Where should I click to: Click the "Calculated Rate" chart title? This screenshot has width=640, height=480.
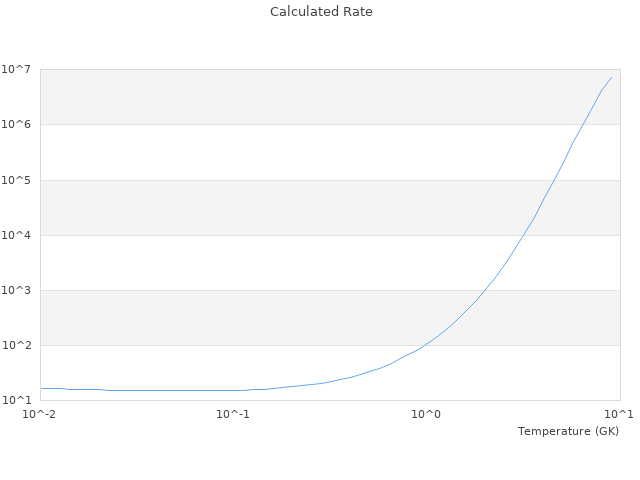321,12
